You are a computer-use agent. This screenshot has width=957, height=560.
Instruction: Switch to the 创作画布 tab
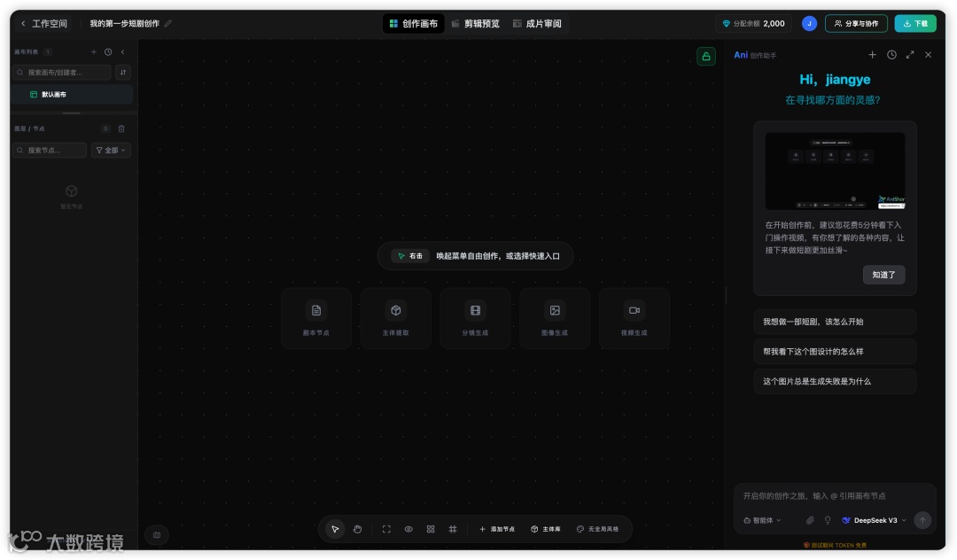pyautogui.click(x=414, y=23)
